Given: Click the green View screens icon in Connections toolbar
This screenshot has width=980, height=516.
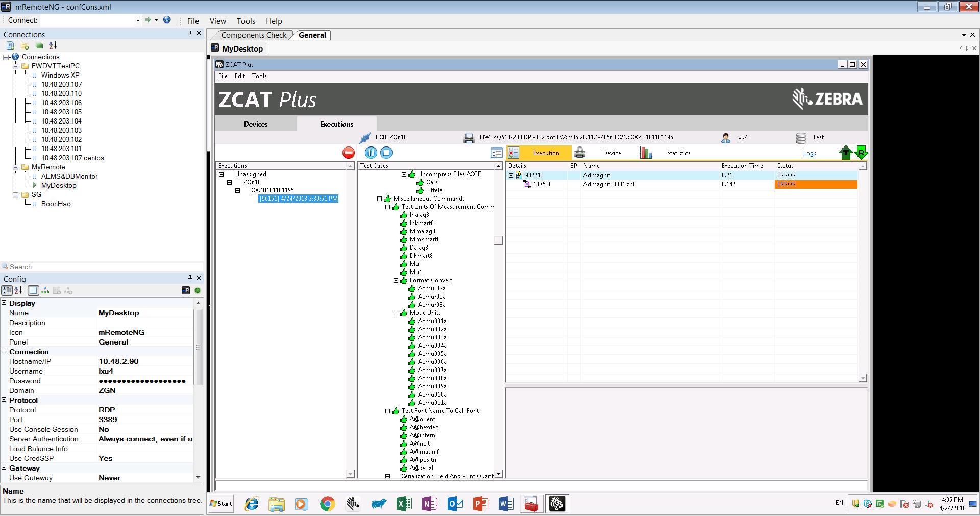Looking at the screenshot, I should click(x=39, y=45).
